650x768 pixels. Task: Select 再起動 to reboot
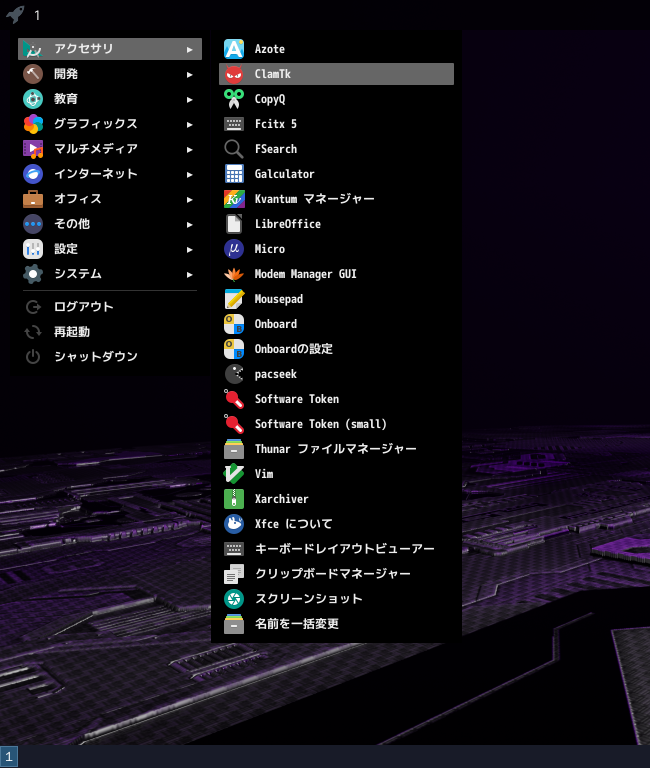click(x=110, y=332)
